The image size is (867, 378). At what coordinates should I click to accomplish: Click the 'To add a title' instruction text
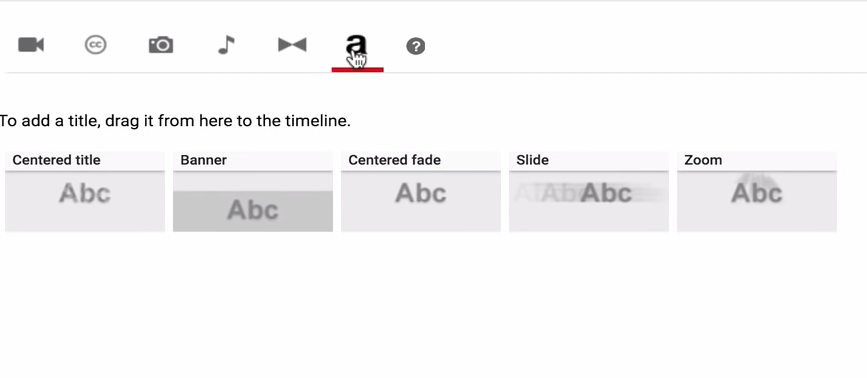(x=175, y=121)
